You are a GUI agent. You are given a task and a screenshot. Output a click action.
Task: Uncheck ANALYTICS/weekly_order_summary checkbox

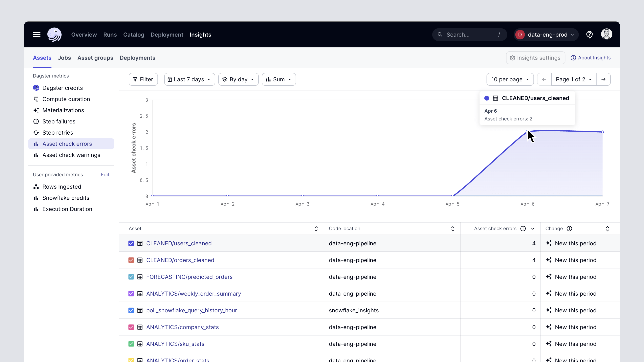coord(131,294)
